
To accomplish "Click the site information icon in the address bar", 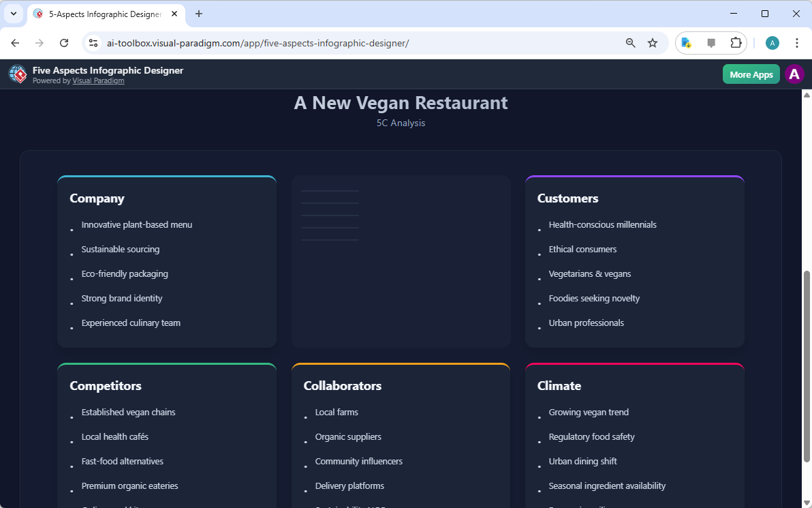I will 93,42.
